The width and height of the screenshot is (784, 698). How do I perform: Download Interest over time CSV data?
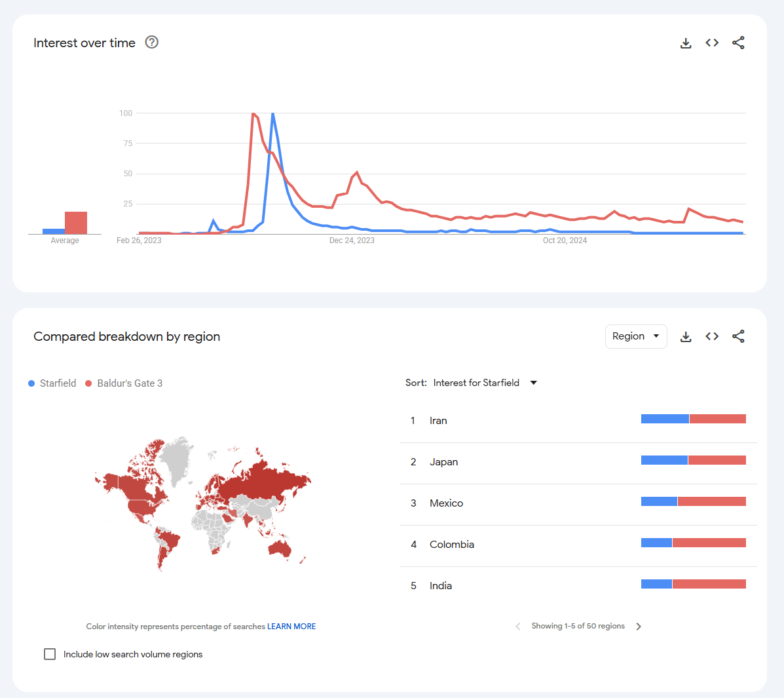[x=686, y=43]
